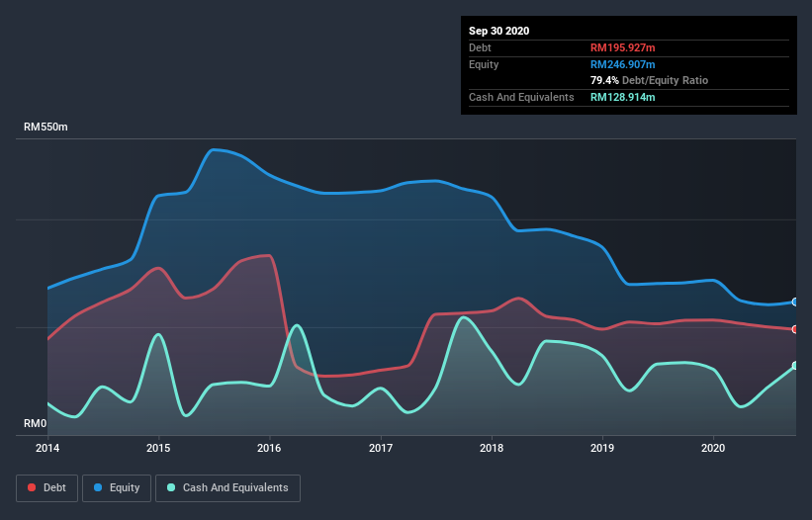The width and height of the screenshot is (812, 520).
Task: Click the 79.4% Debt/Equity Ratio text
Action: point(650,80)
